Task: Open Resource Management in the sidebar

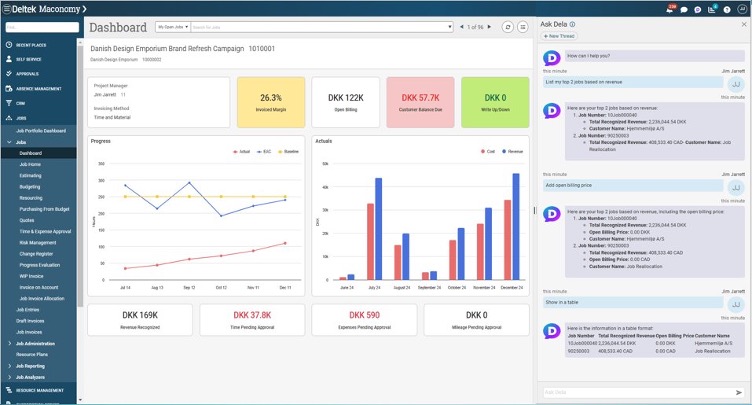Action: (x=42, y=390)
